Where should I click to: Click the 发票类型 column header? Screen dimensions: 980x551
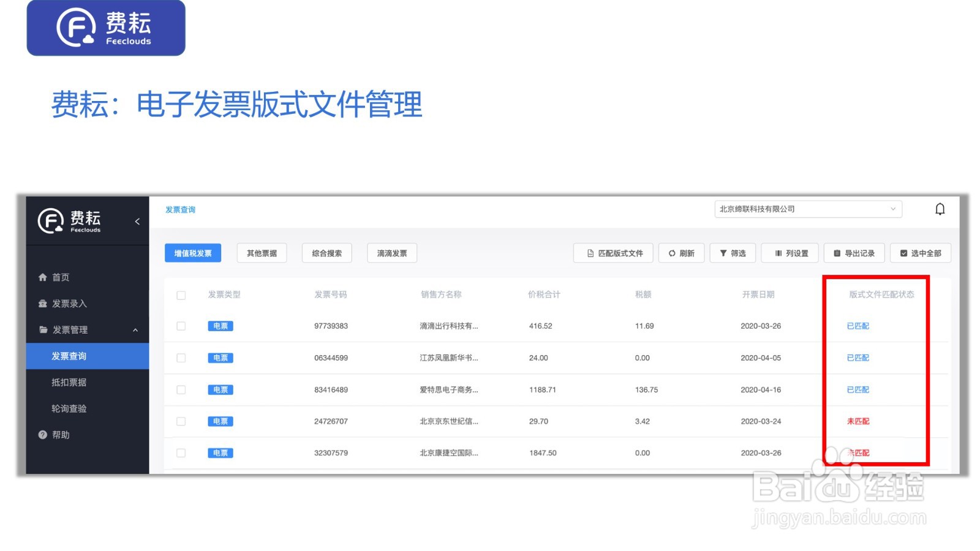pyautogui.click(x=224, y=295)
